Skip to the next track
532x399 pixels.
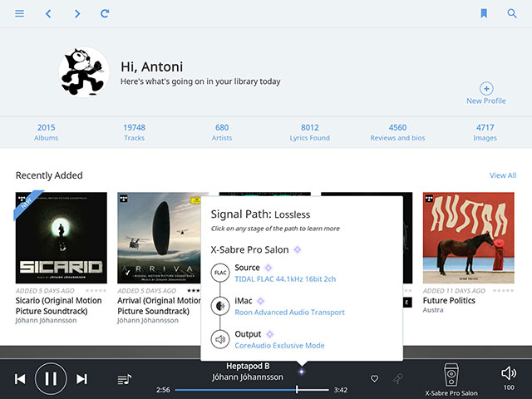tap(81, 379)
